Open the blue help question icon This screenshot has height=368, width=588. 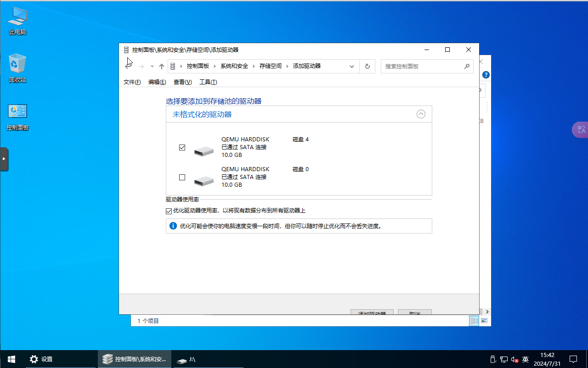point(486,75)
